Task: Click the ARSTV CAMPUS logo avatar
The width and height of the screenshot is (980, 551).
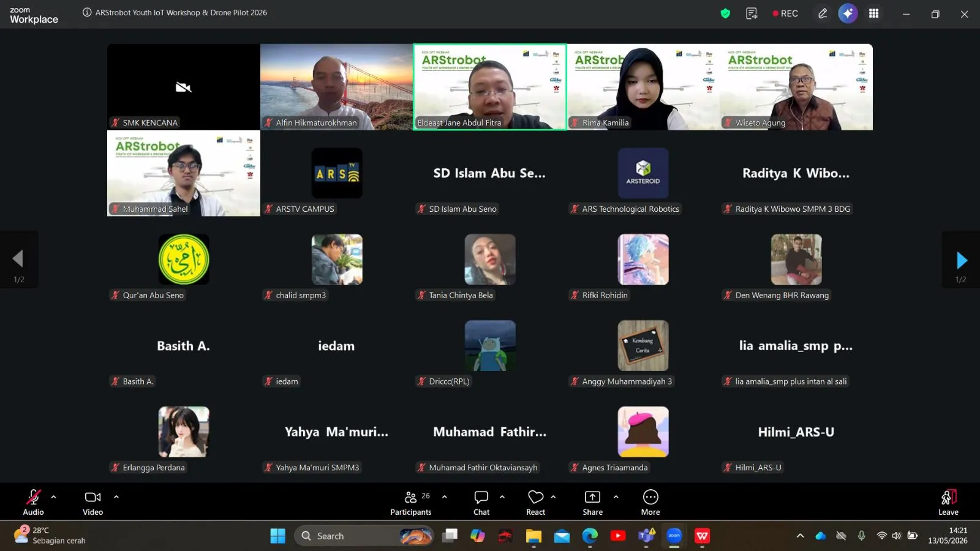Action: 337,173
